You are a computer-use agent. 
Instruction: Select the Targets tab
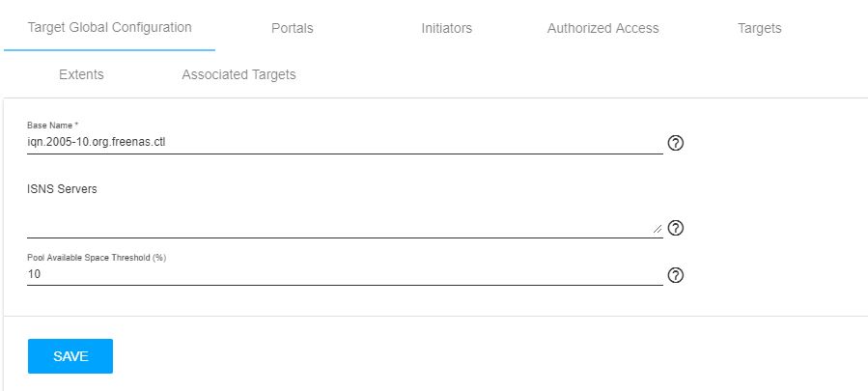760,28
